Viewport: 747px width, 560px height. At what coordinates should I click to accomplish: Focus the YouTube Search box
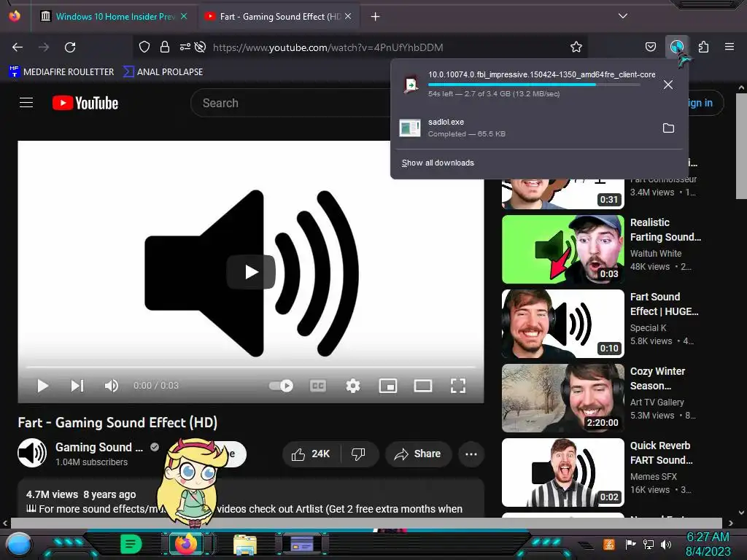(290, 103)
